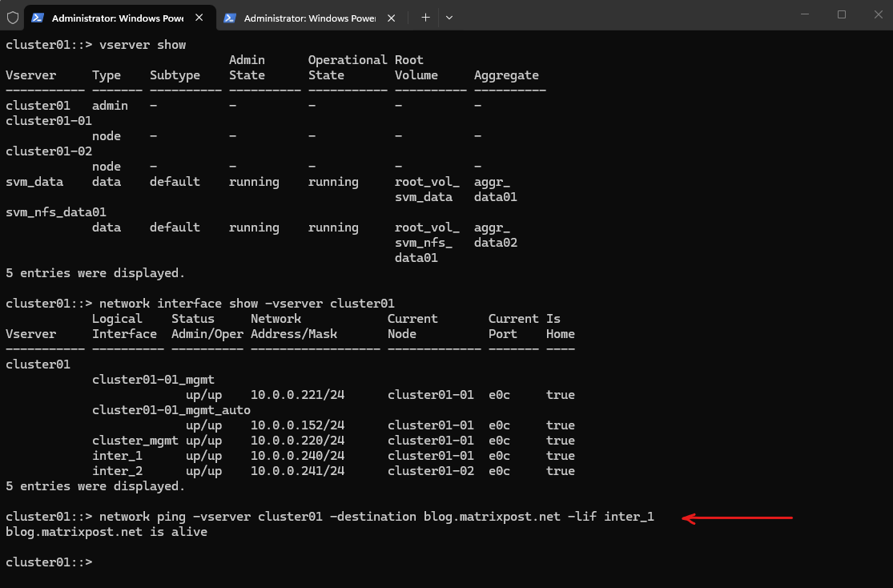
Task: Click the PowerShell icon on the second tab
Action: 230,17
